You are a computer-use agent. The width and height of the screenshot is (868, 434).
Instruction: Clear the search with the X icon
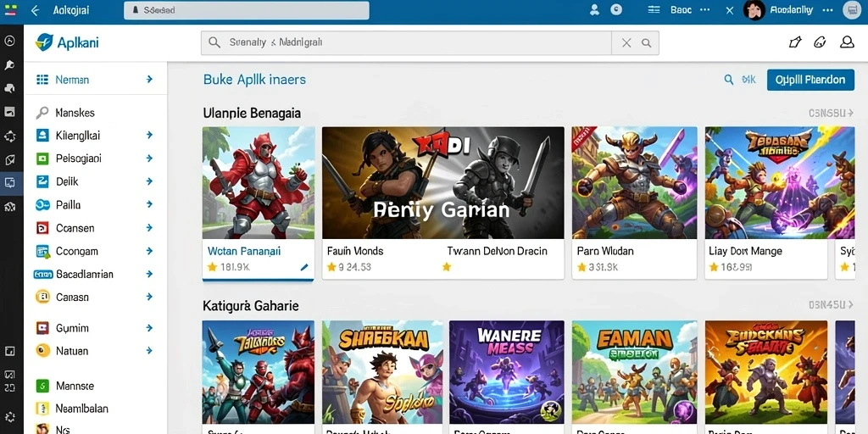coord(626,42)
